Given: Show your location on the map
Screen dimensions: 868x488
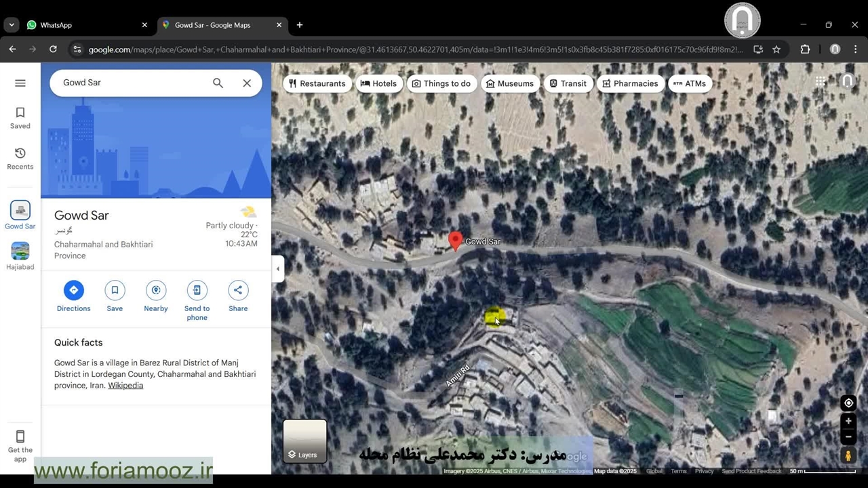Looking at the screenshot, I should pos(848,403).
